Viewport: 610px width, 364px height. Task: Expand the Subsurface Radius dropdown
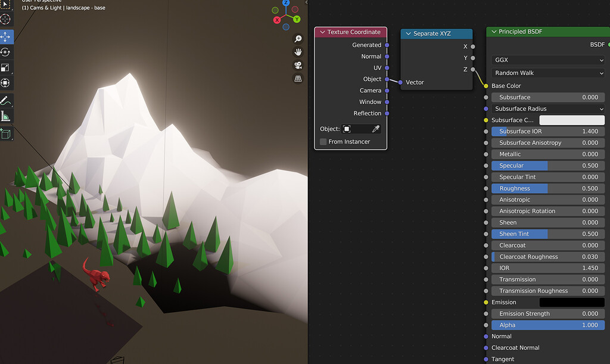tap(548, 108)
